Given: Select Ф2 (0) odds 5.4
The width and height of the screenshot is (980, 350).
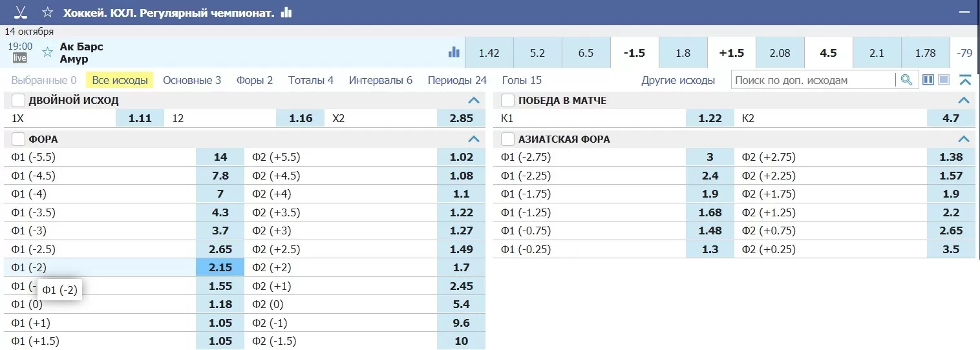Looking at the screenshot, I should 461,304.
